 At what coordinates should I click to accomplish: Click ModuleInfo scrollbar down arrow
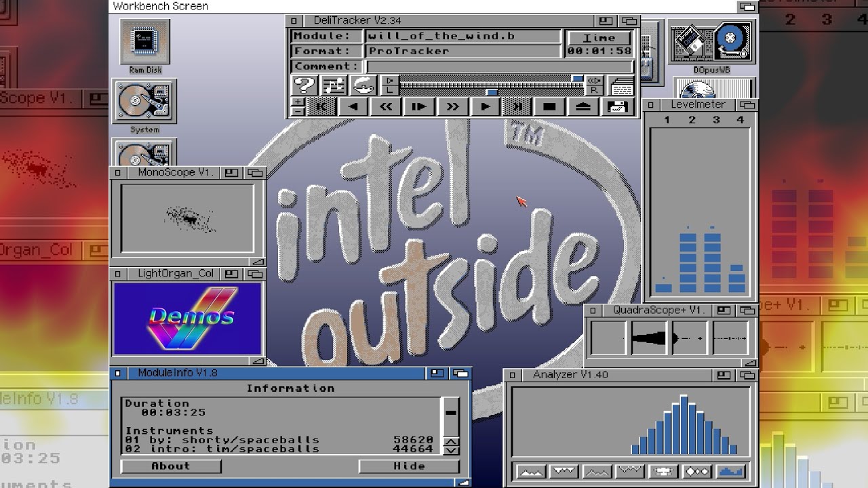click(451, 450)
